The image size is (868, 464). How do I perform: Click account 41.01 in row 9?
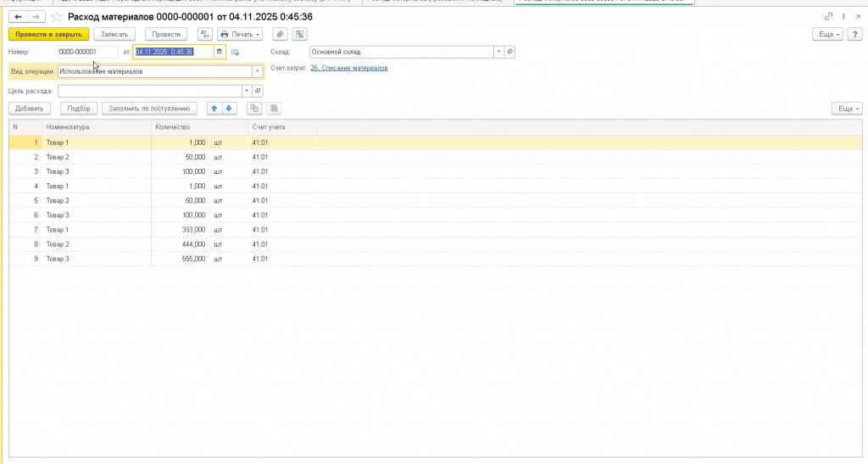coord(259,259)
